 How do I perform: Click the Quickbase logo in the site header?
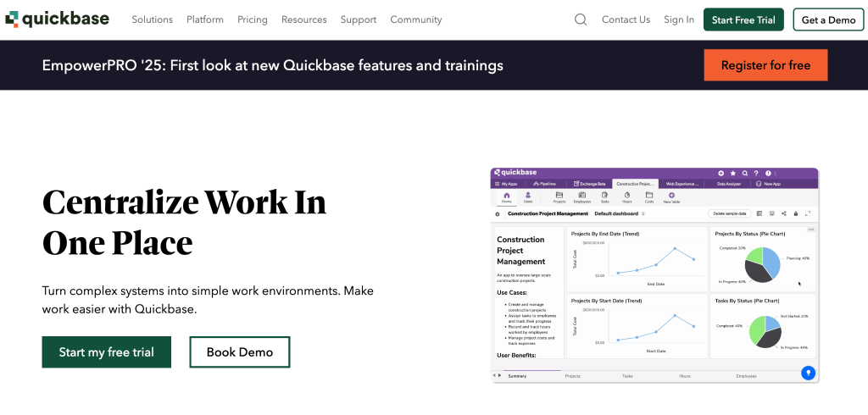[57, 19]
